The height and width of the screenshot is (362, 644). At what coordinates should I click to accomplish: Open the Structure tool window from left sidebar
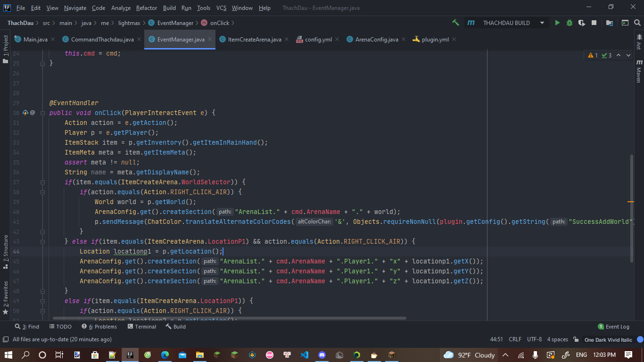click(x=6, y=252)
